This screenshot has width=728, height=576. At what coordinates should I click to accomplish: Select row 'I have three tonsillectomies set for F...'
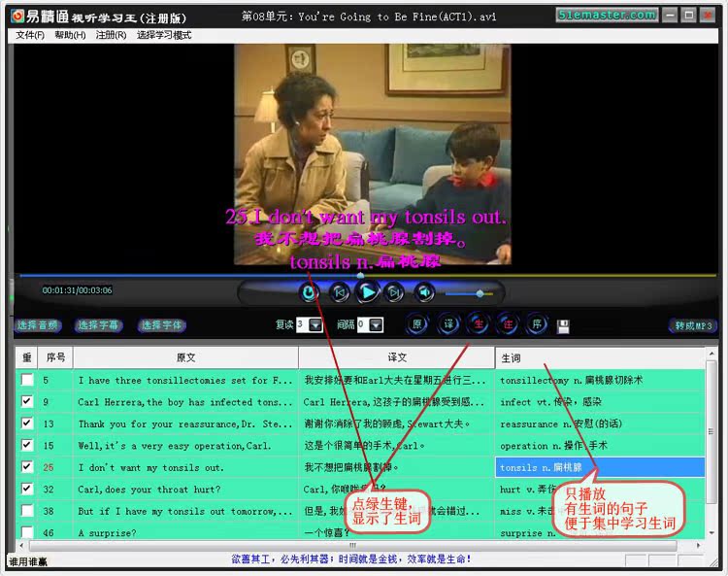pos(185,380)
